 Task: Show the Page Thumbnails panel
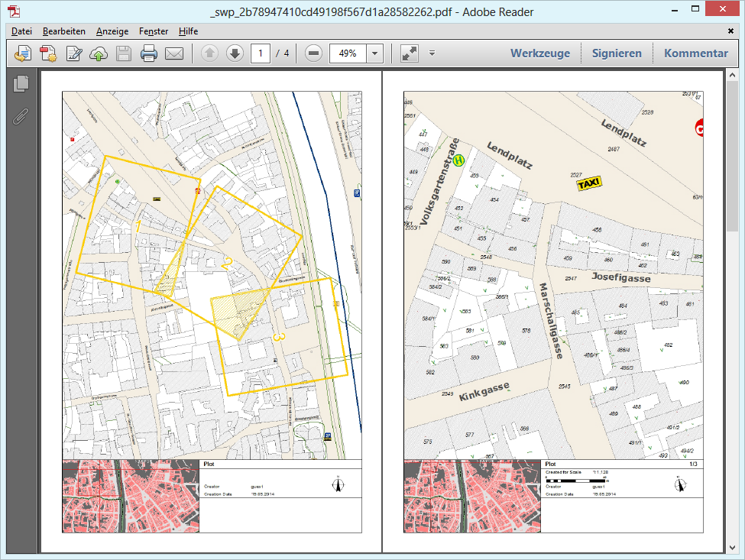click(x=21, y=84)
